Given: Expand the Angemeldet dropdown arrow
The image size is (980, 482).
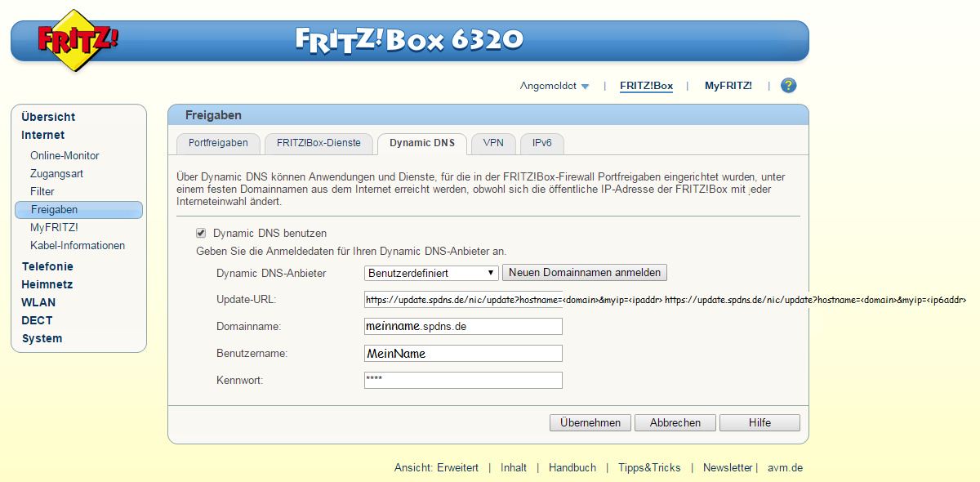Looking at the screenshot, I should (585, 87).
